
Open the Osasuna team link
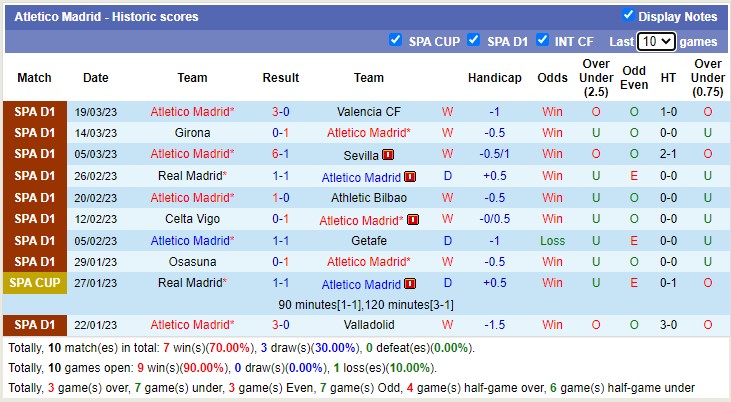pyautogui.click(x=192, y=262)
